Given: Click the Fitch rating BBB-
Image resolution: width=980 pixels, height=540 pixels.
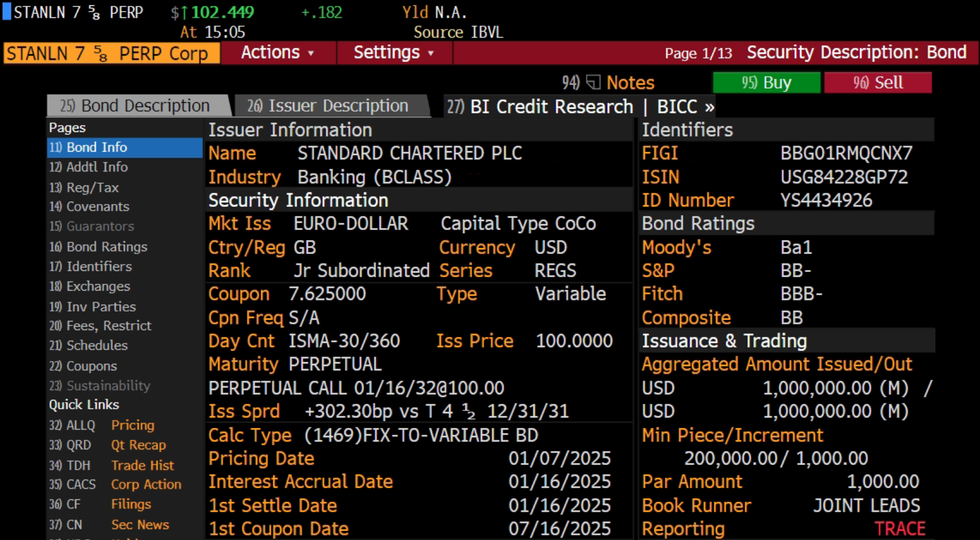Looking at the screenshot, I should (x=801, y=294).
